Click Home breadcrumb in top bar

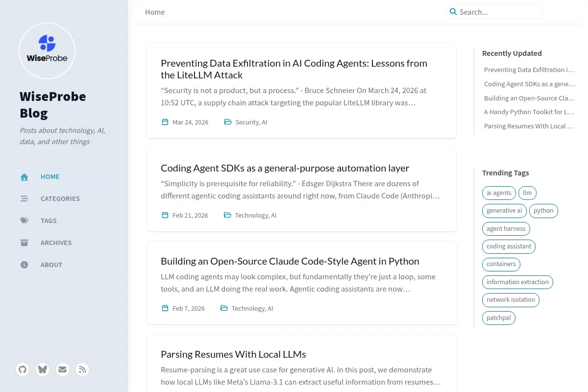[x=155, y=12]
